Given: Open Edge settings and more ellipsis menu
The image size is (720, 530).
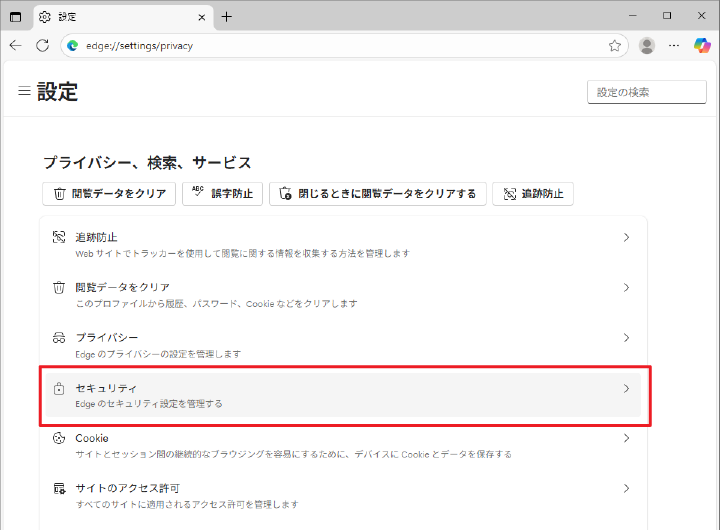Looking at the screenshot, I should (674, 45).
